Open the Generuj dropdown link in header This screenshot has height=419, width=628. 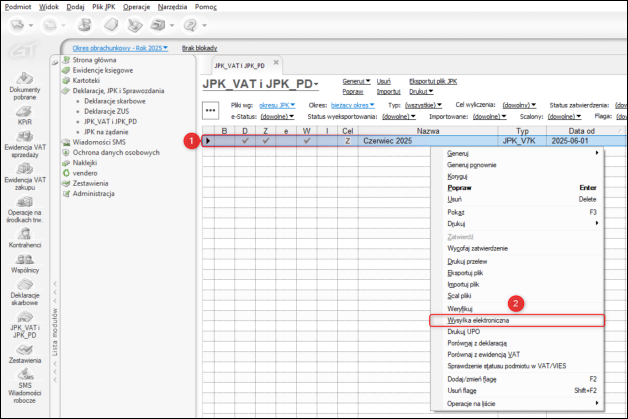point(356,81)
